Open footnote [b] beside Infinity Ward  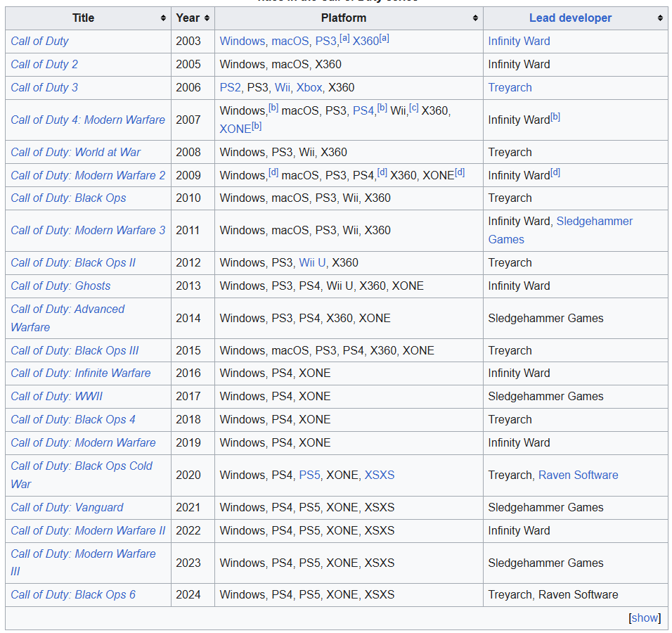click(x=555, y=117)
